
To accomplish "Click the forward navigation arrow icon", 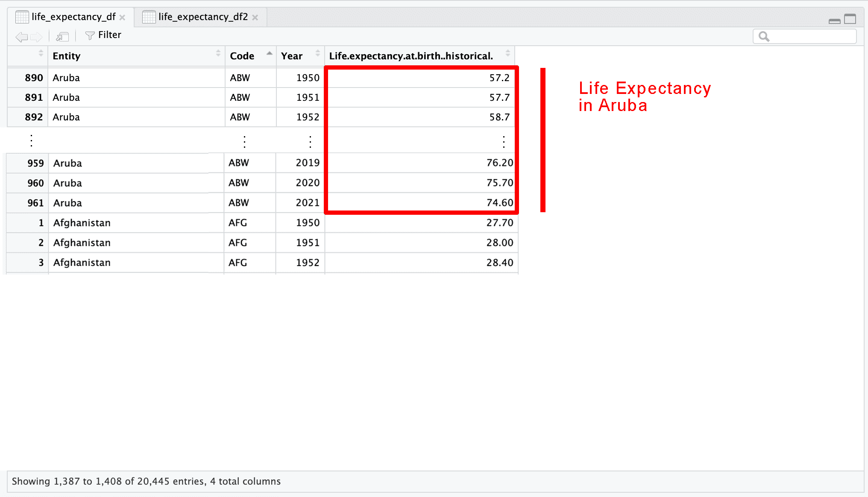I will [x=37, y=37].
